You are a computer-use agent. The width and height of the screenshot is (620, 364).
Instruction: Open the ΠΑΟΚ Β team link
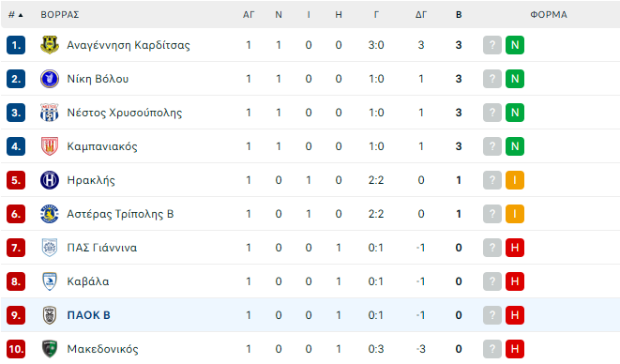pyautogui.click(x=88, y=315)
